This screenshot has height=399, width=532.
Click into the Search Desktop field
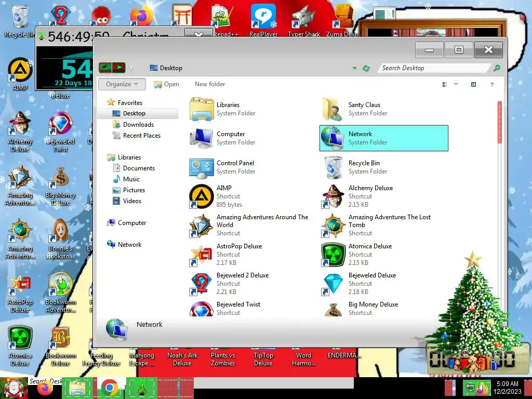434,68
